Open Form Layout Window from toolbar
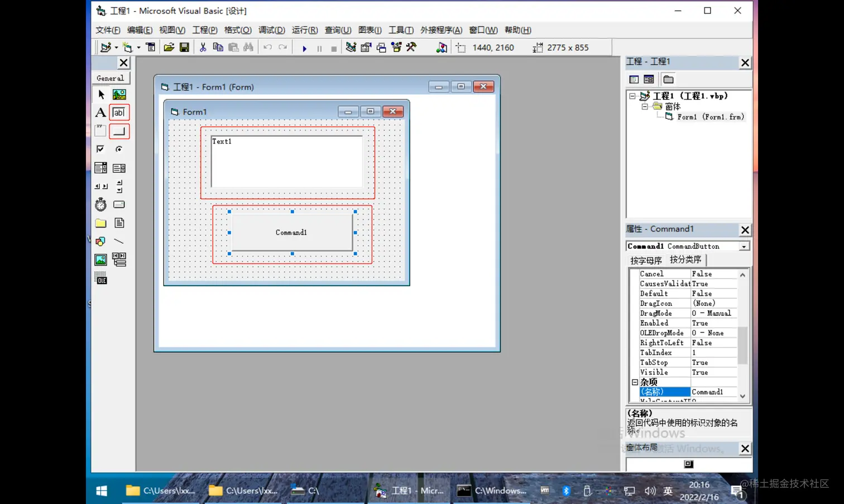Image resolution: width=844 pixels, height=504 pixels. point(381,47)
